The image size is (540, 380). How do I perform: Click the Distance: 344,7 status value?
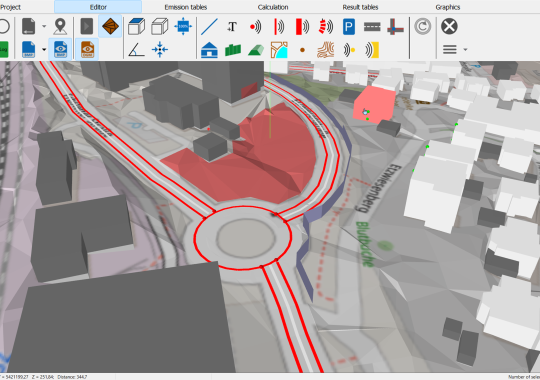72,377
